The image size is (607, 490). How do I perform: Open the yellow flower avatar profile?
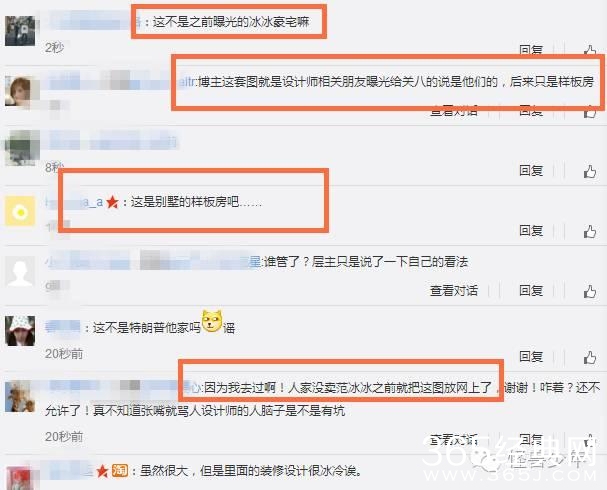(20, 211)
